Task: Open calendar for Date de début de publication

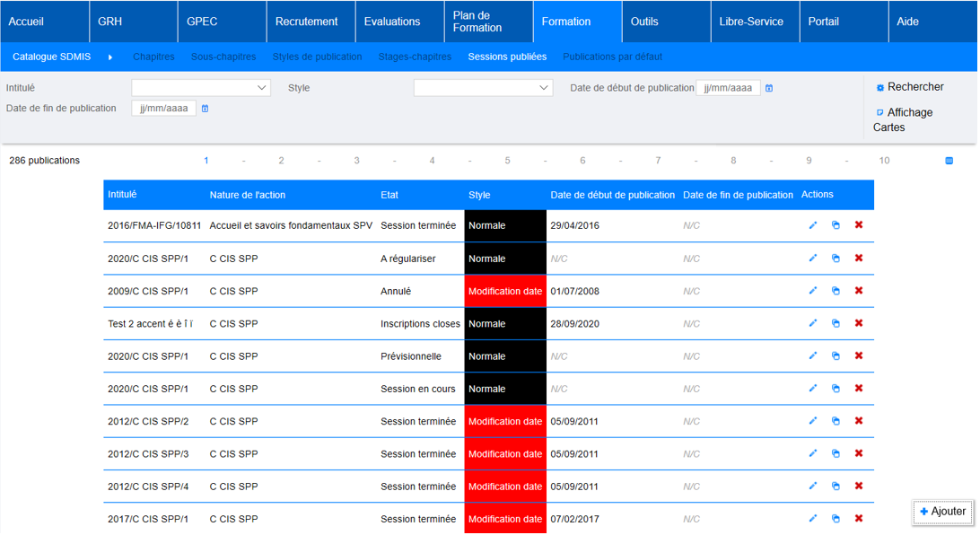Action: pos(769,88)
